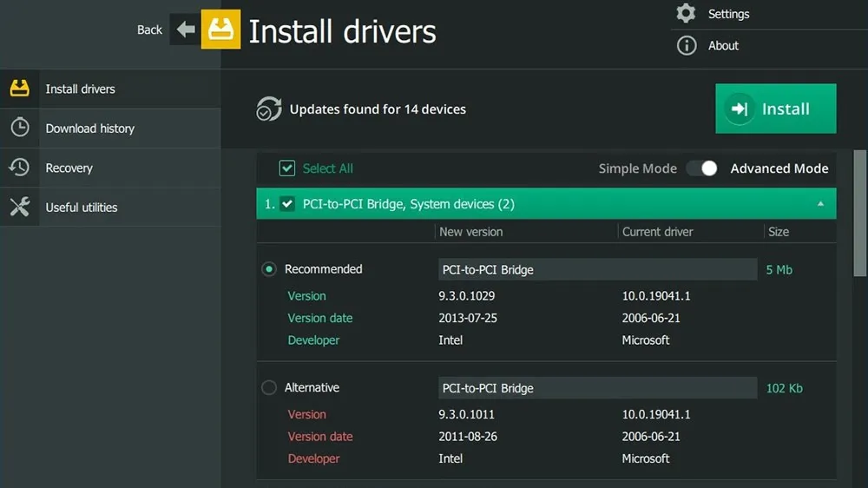
Task: Click the 2013-07-25 version date
Action: point(468,318)
